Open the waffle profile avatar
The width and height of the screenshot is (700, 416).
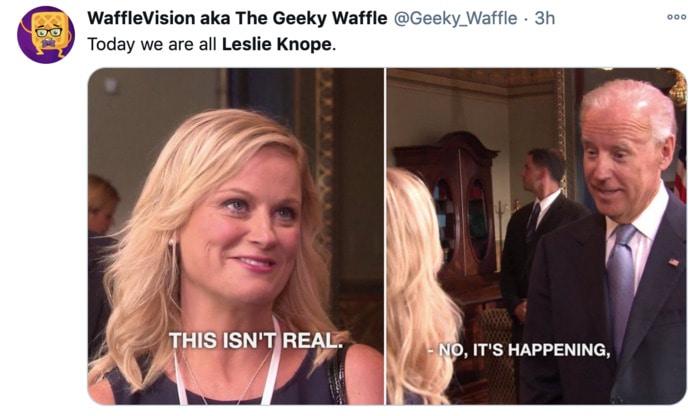click(x=46, y=35)
